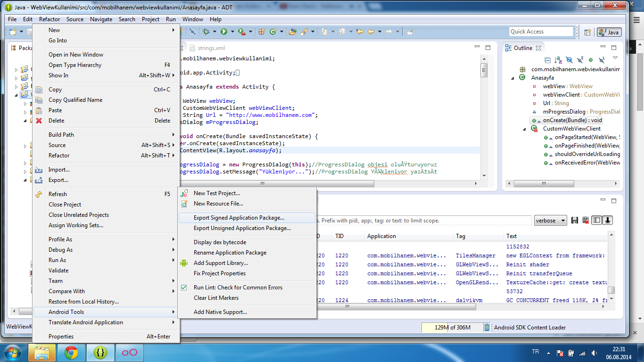The height and width of the screenshot is (362, 644).
Task: Click the alphabetical Sort icon in Outline
Action: [x=558, y=60]
